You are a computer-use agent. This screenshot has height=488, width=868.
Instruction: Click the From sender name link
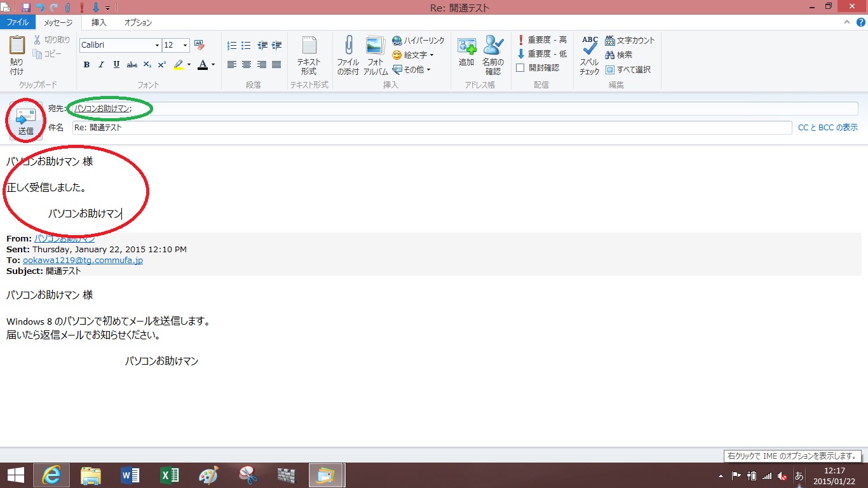pyautogui.click(x=64, y=239)
